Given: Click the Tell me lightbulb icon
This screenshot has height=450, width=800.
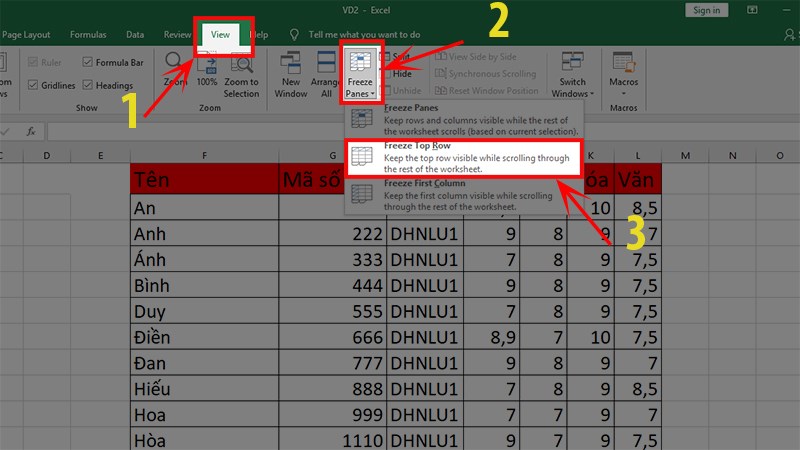Looking at the screenshot, I should click(x=294, y=35).
